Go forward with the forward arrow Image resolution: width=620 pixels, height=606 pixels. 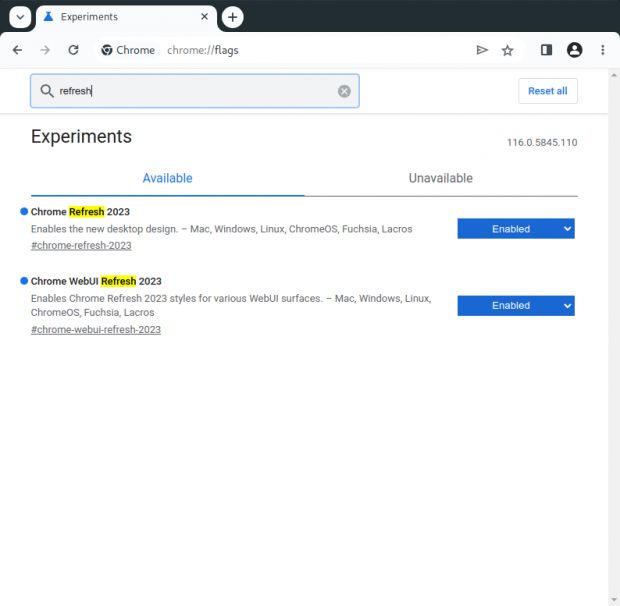tap(45, 50)
